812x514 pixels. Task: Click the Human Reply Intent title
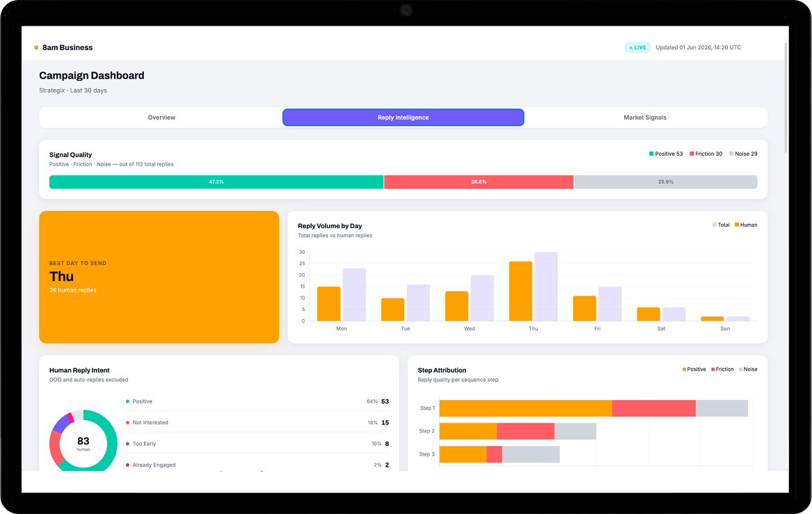(x=79, y=370)
